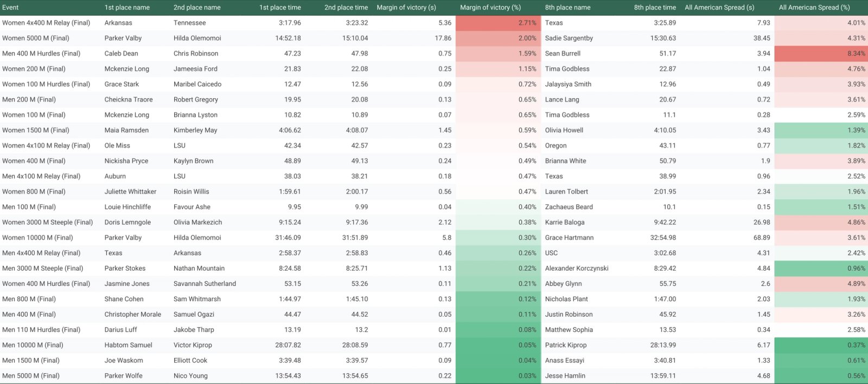
Task: Click the Margin of victory (s) header
Action: [406, 8]
